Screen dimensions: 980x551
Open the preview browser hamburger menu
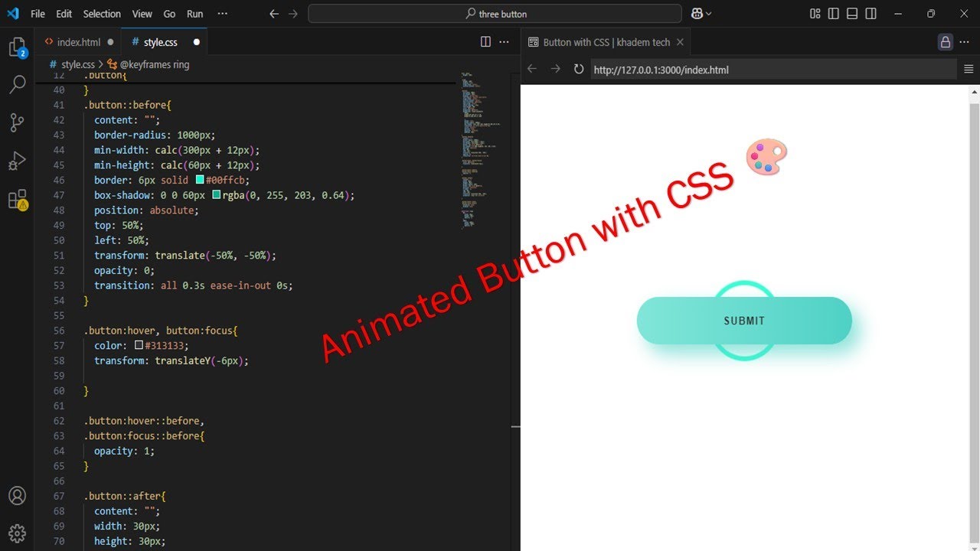[x=969, y=69]
